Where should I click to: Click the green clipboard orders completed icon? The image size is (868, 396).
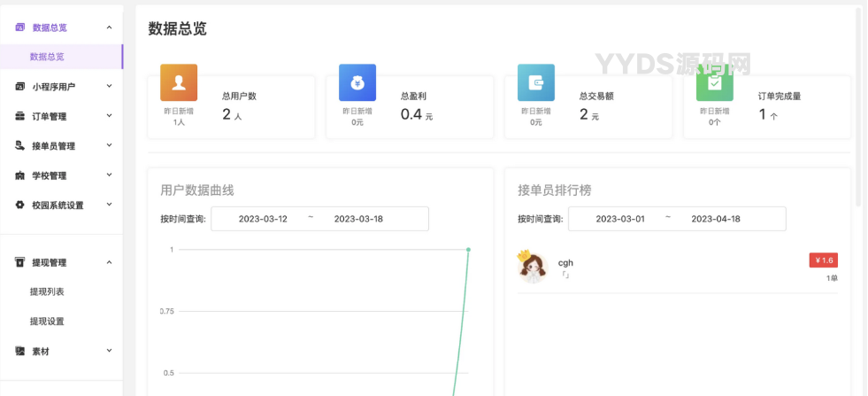pos(714,84)
